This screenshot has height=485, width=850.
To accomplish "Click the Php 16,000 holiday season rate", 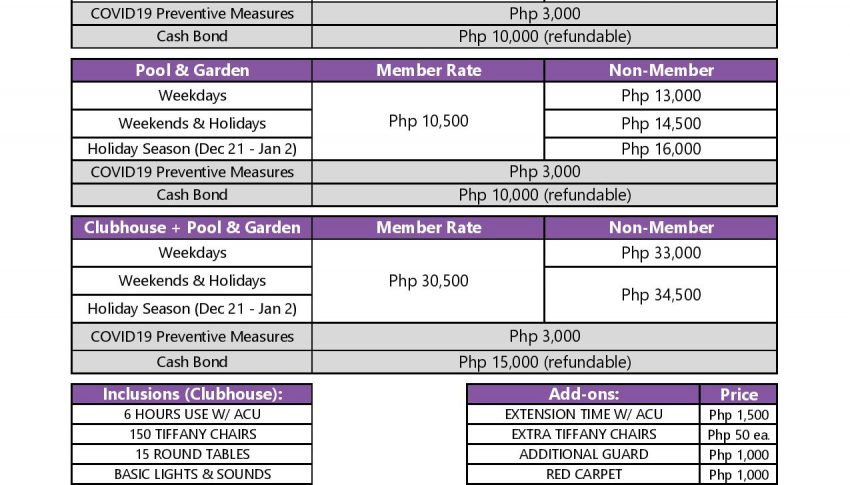I will (661, 149).
